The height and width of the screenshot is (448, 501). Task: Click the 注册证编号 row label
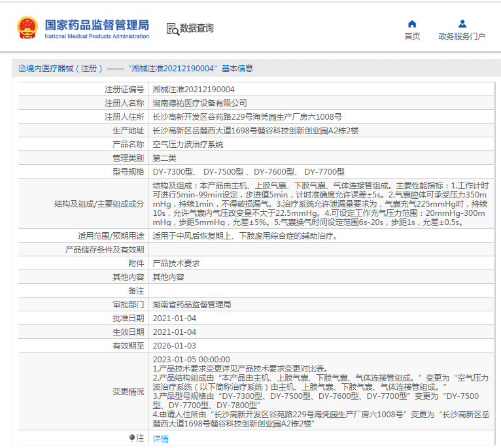(124, 90)
